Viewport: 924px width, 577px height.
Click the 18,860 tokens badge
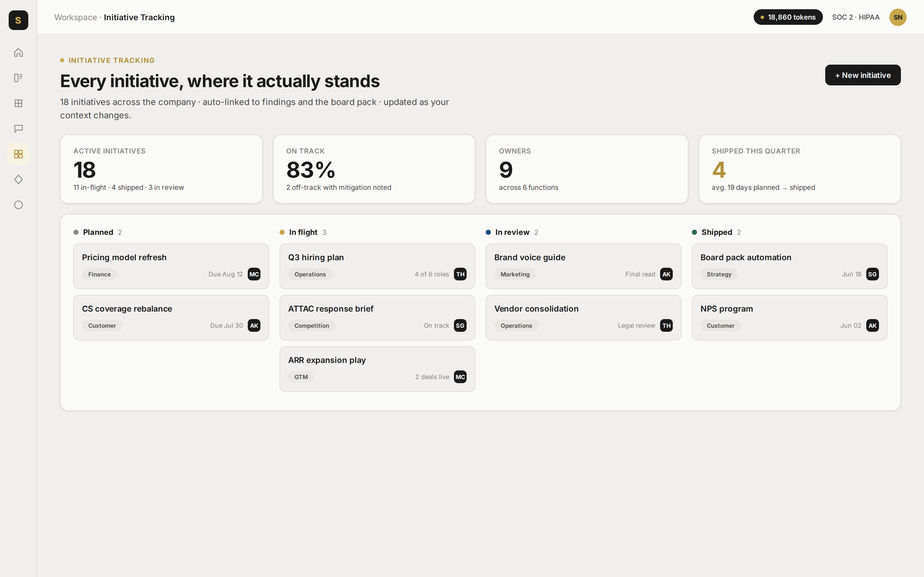coord(788,17)
